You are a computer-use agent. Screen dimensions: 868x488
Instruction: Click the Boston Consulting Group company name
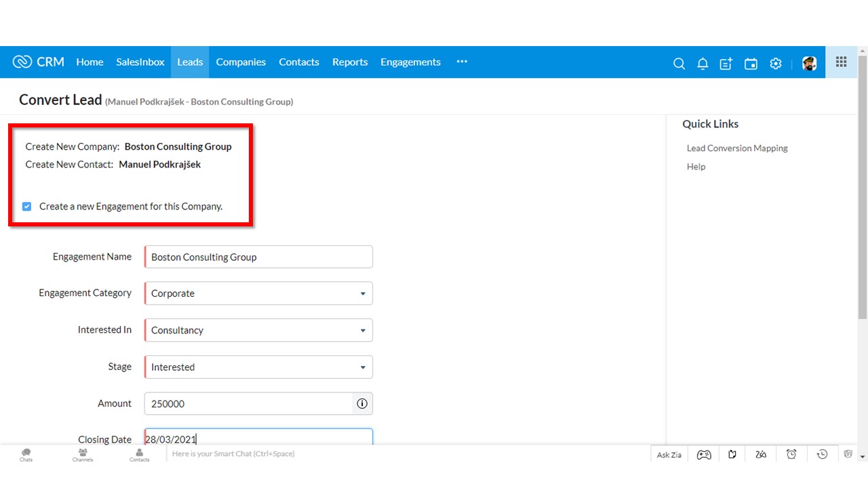pyautogui.click(x=178, y=146)
